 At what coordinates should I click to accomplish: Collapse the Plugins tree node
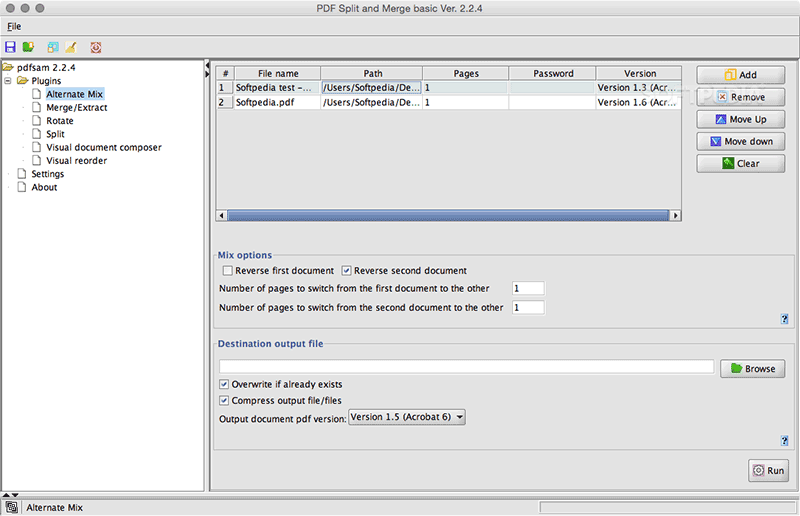(x=8, y=81)
